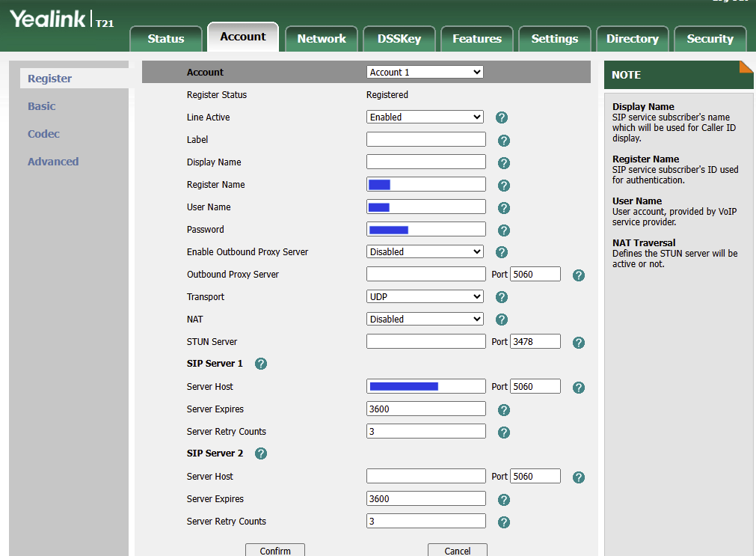The image size is (756, 556).
Task: Open help icon for Register Name
Action: [504, 186]
